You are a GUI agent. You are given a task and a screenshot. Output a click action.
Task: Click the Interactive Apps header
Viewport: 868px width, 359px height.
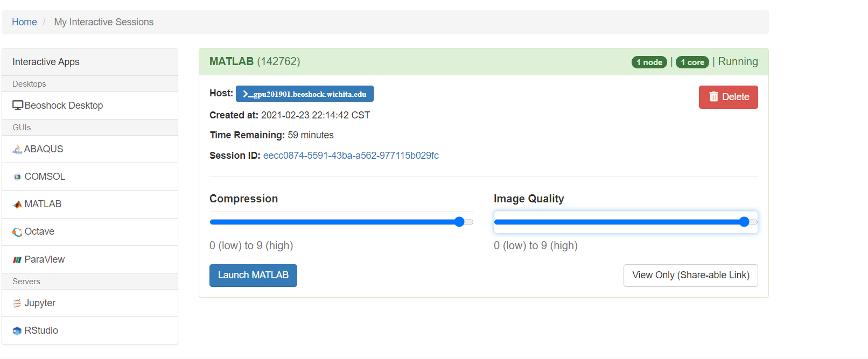pyautogui.click(x=90, y=62)
